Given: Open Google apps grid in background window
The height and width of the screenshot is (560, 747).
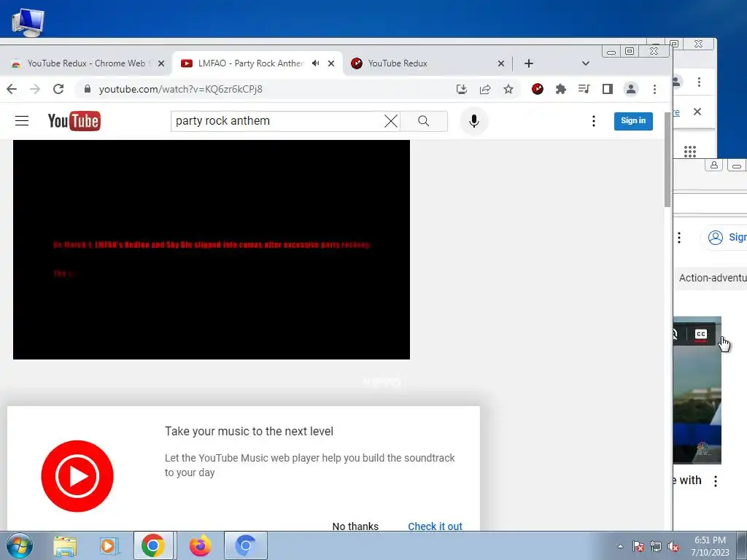Looking at the screenshot, I should click(690, 152).
